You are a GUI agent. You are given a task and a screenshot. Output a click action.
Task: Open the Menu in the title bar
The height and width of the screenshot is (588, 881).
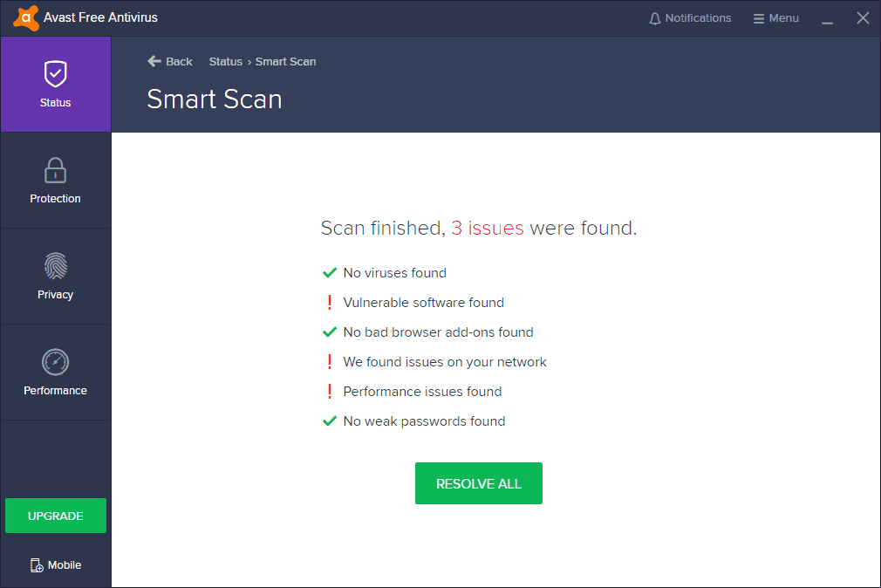click(775, 17)
